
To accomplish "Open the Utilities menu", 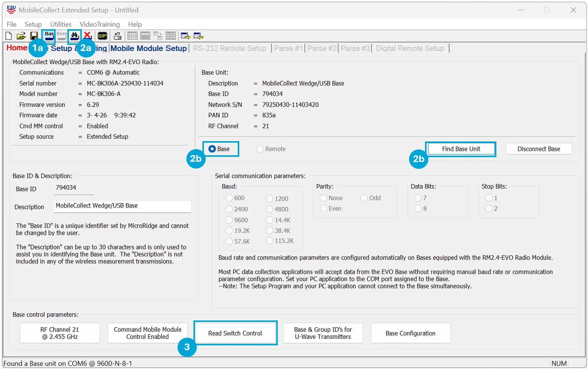I will point(61,24).
